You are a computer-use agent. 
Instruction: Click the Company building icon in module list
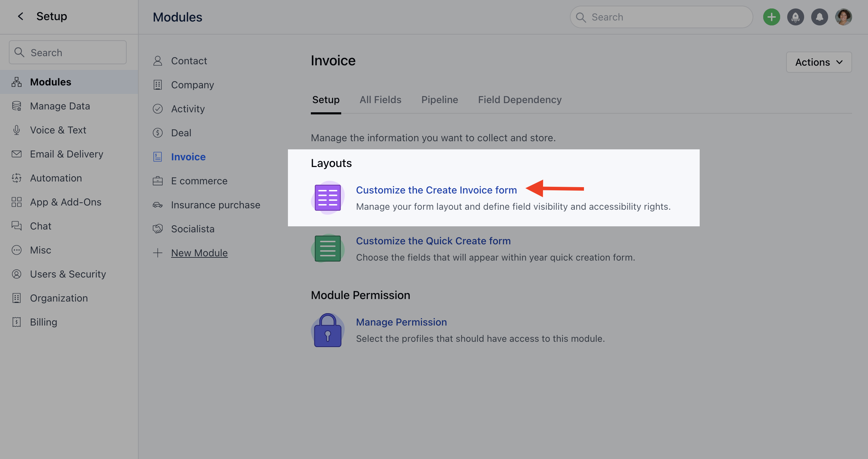[158, 85]
